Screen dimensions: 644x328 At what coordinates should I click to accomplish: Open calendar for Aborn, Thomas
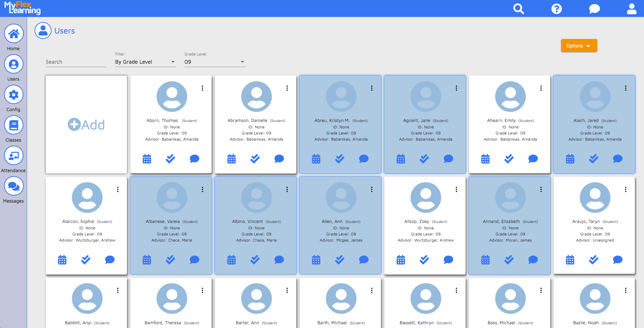point(147,159)
